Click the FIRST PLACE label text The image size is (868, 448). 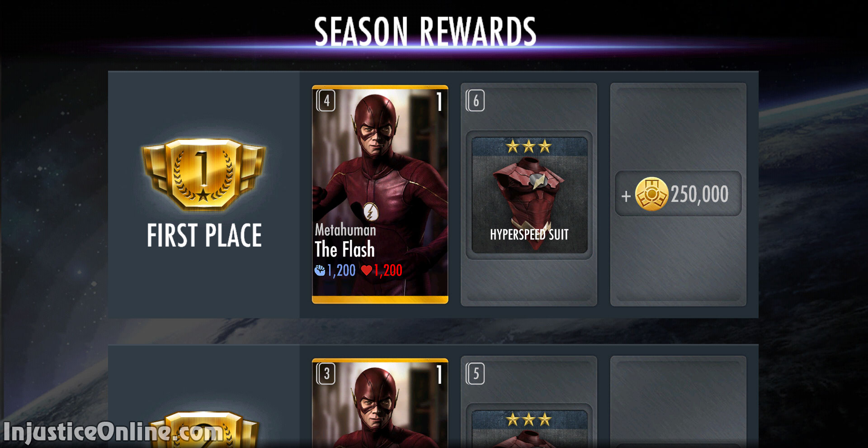[x=204, y=235]
